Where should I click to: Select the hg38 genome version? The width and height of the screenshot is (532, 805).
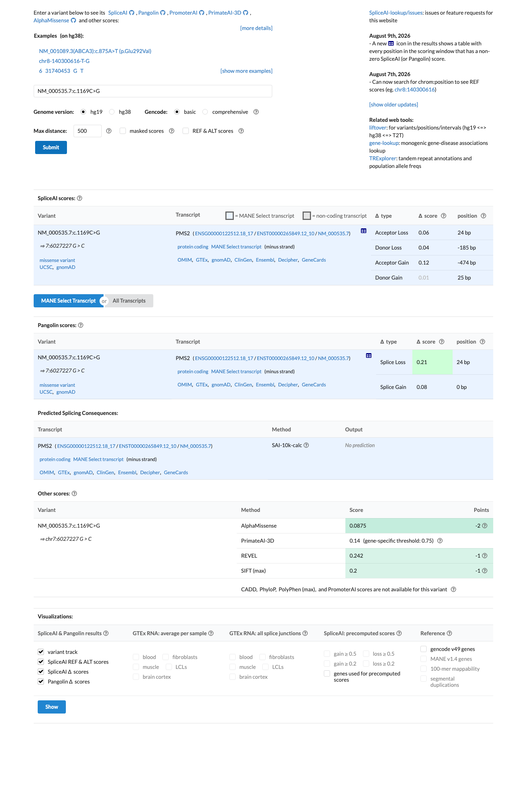click(112, 112)
